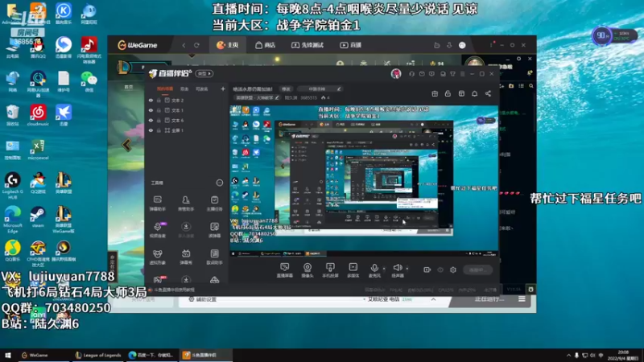Viewport: 644px width, 362px height.
Task: Open the 歌词助手 tool
Action: [214, 257]
